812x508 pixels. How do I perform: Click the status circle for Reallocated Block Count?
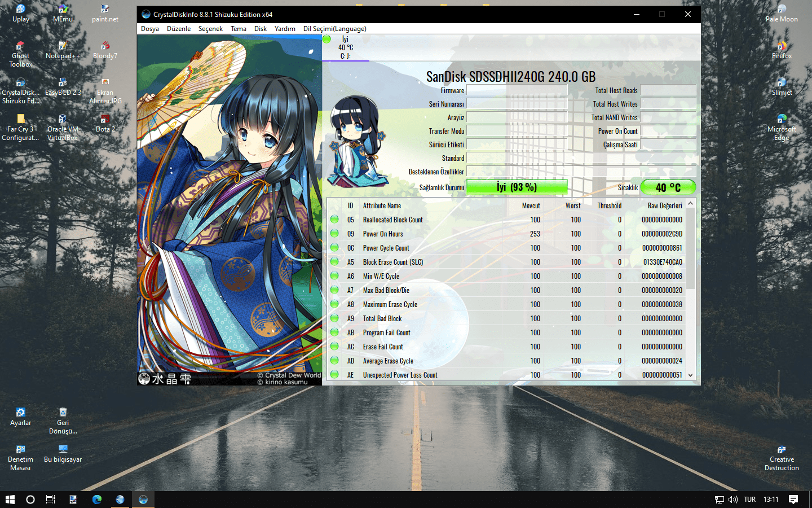334,219
